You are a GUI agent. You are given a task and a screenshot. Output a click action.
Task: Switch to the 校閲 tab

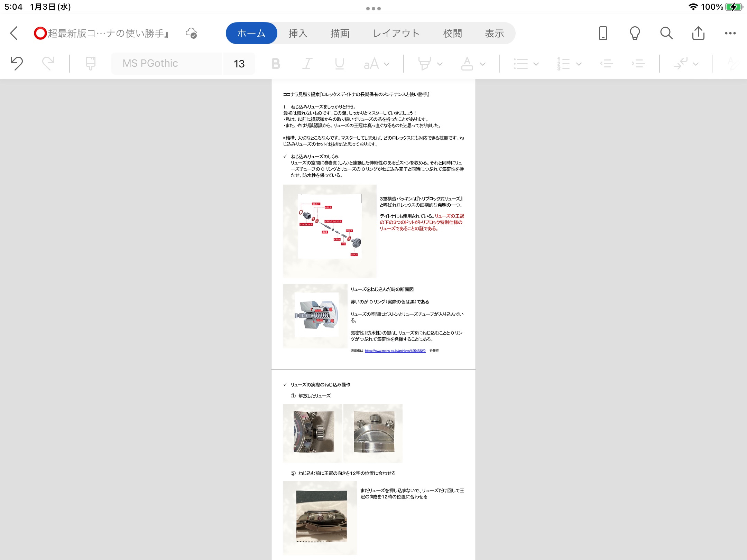tap(452, 33)
